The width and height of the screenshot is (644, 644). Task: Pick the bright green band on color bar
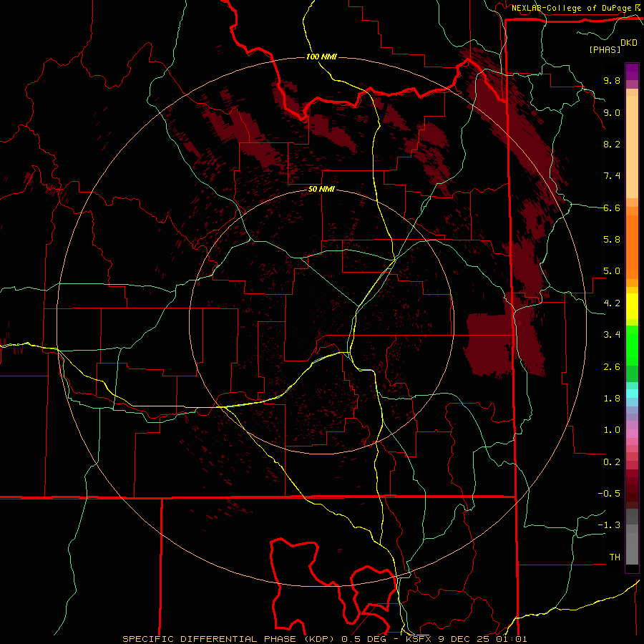(632, 346)
